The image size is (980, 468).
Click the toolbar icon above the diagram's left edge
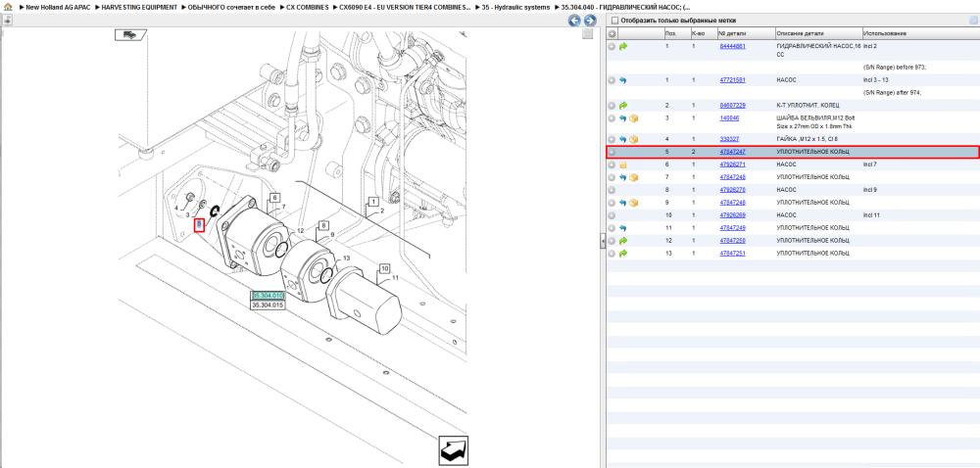click(6, 20)
